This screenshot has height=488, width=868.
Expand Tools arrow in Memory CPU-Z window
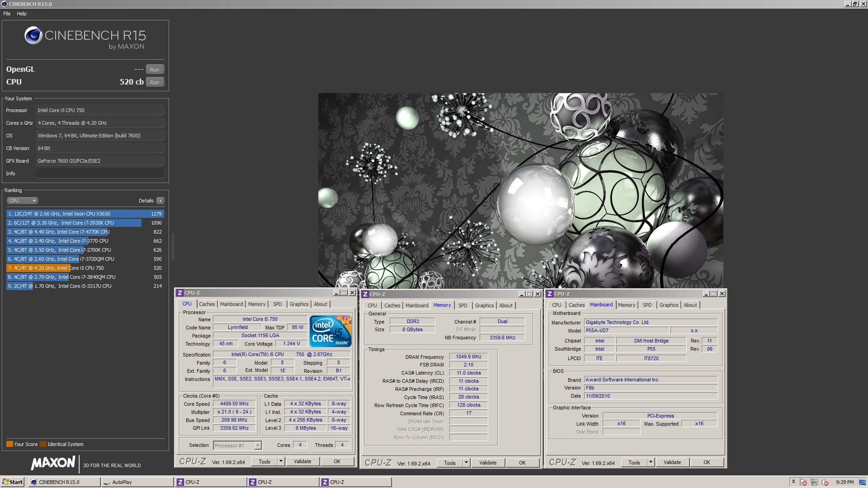tap(466, 463)
